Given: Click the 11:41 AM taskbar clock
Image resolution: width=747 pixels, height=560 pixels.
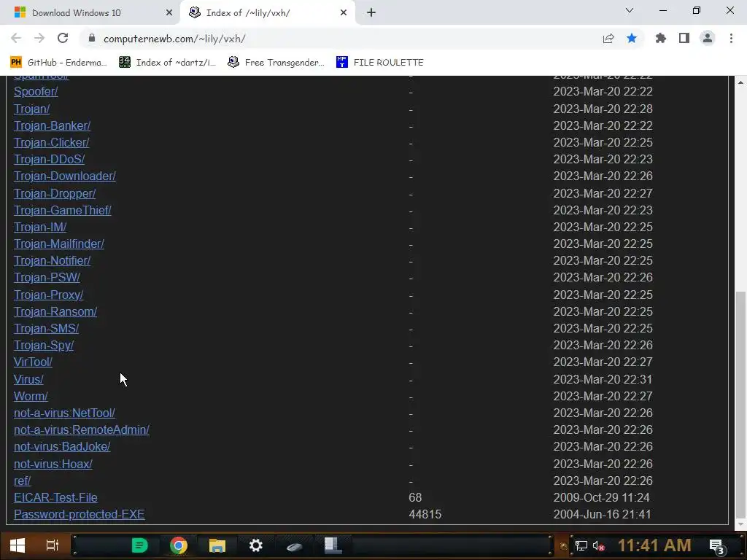Looking at the screenshot, I should (654, 545).
